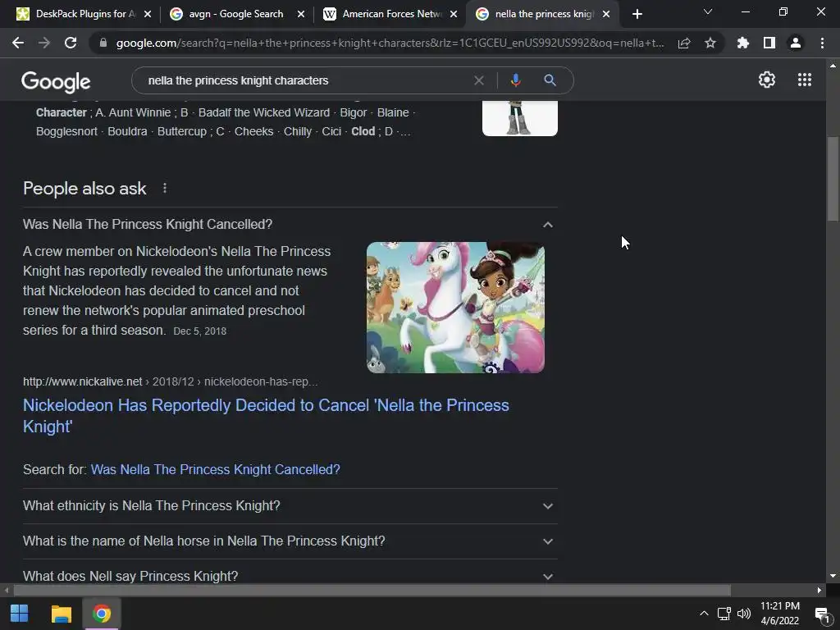Open the Chrome extensions puzzle icon
Screen dimensions: 840x630
pos(743,43)
